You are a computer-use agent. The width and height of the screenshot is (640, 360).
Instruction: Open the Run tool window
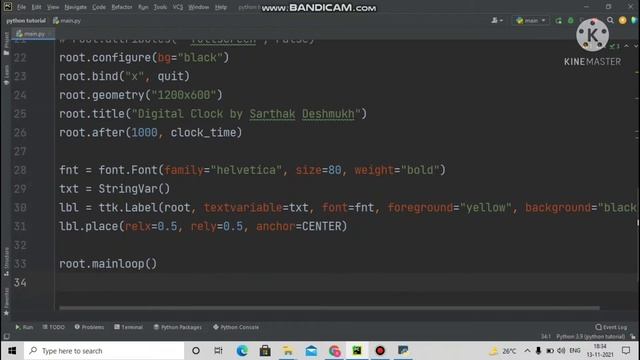coord(24,327)
